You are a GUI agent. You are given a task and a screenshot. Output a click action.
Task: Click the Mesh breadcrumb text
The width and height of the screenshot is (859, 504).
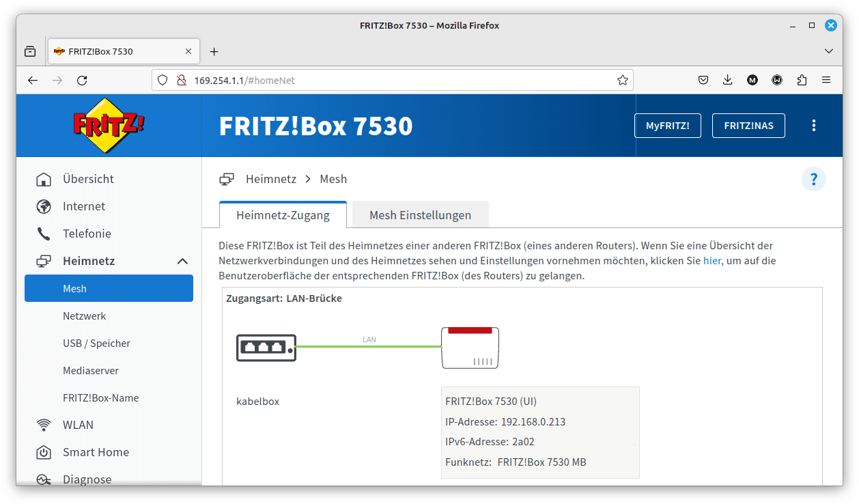point(333,179)
